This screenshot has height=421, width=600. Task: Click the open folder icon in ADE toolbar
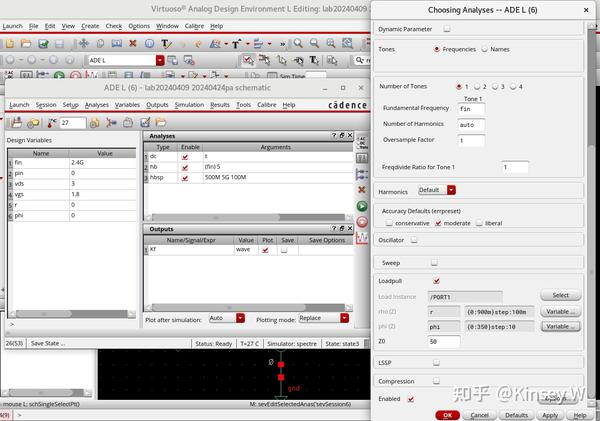coord(161,122)
